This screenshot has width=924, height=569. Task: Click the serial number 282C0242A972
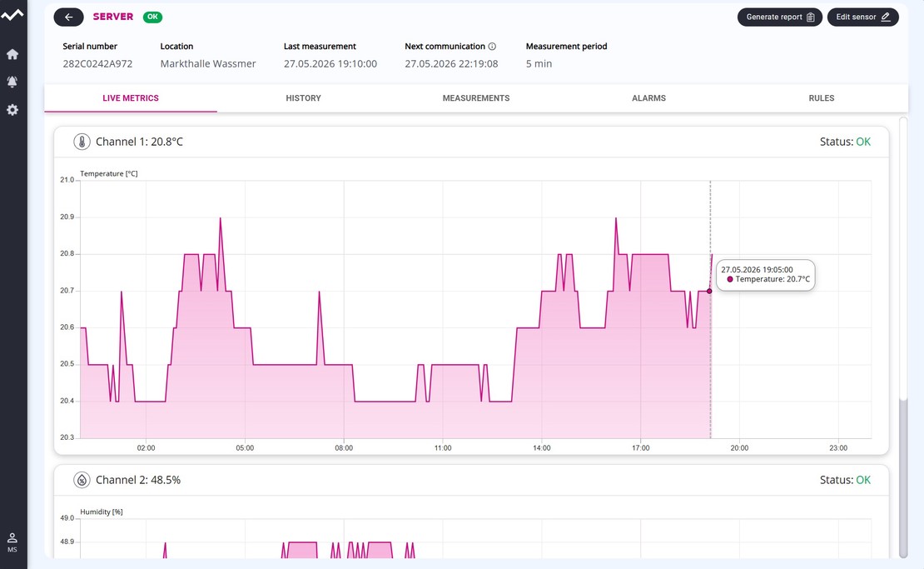[x=98, y=63]
